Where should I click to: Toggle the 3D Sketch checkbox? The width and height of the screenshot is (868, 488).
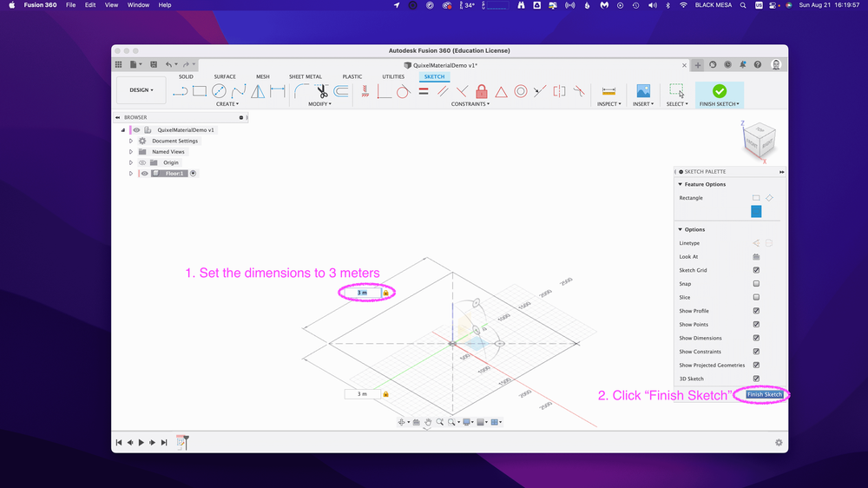pos(756,379)
